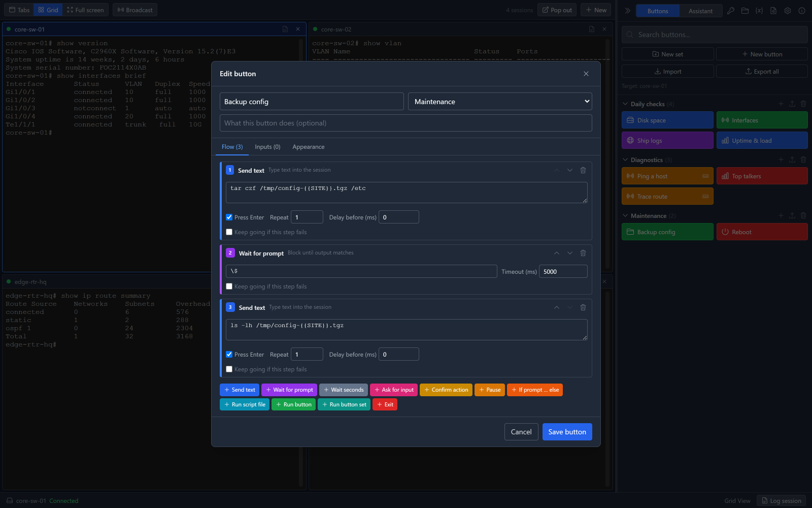The width and height of the screenshot is (812, 508).
Task: Delete step 3 Send text with trash icon
Action: [583, 307]
